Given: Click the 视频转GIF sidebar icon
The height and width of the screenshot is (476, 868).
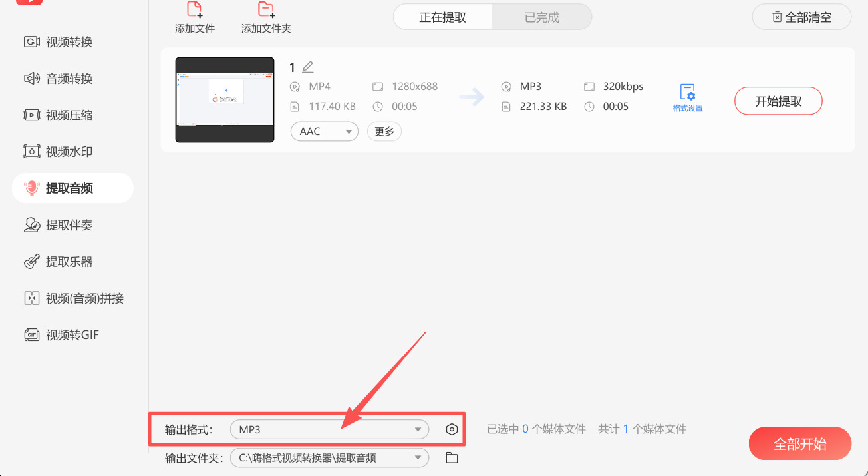Looking at the screenshot, I should coord(32,335).
